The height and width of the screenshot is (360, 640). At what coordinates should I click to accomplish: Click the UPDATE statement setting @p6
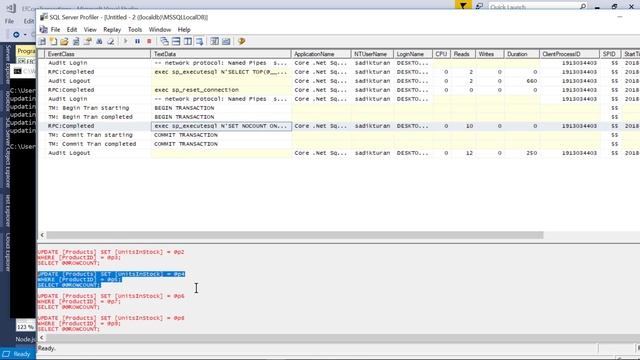click(111, 302)
